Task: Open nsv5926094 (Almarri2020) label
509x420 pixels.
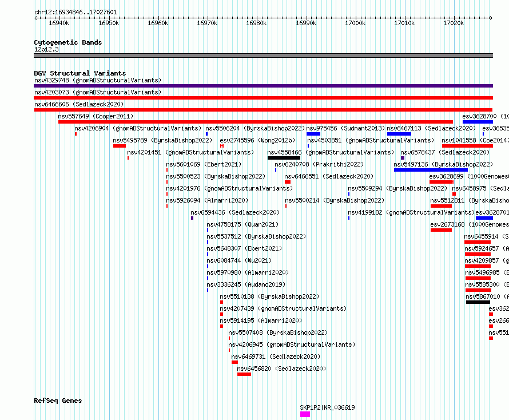Action: 207,200
